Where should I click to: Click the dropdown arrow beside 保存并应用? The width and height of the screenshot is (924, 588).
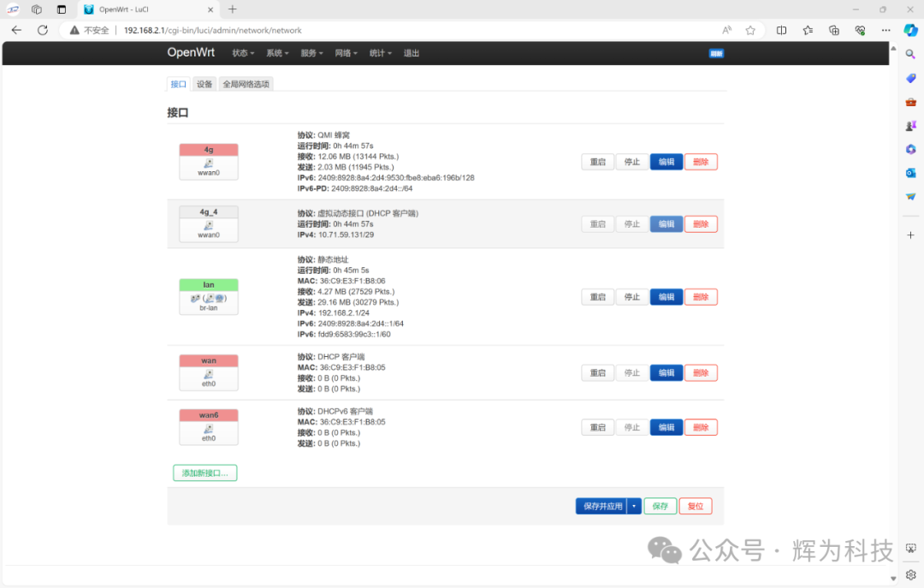(633, 506)
